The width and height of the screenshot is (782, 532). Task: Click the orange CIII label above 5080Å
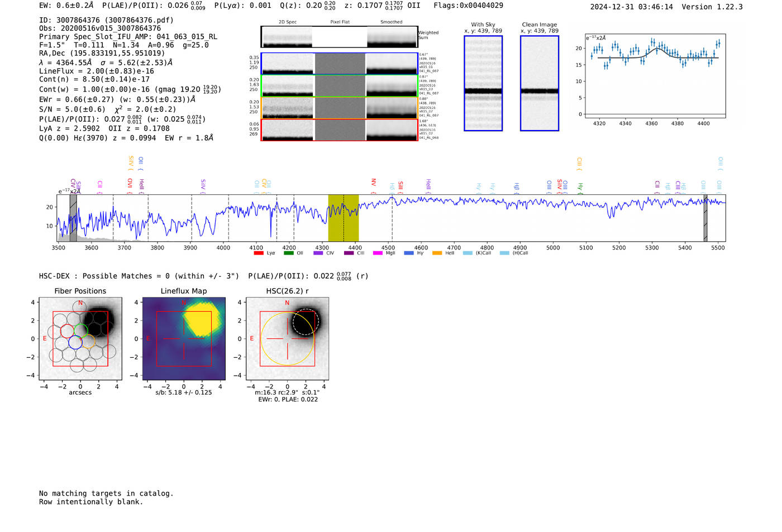click(x=579, y=162)
